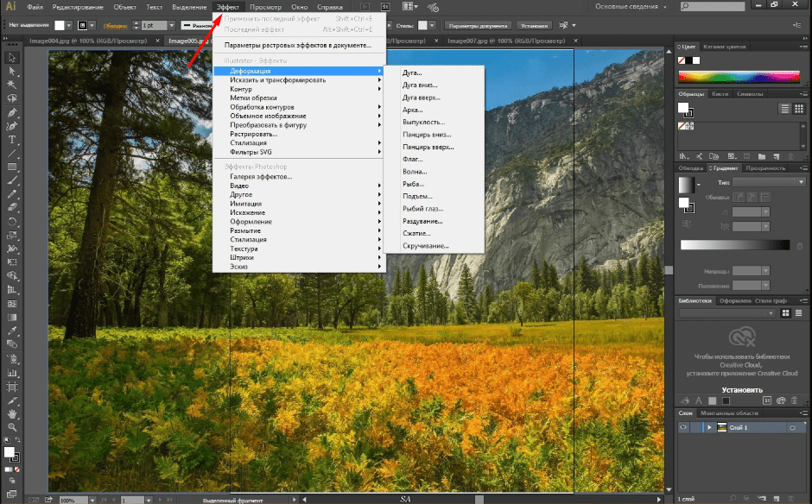The width and height of the screenshot is (812, 504).
Task: Select the Type tool
Action: 13,139
